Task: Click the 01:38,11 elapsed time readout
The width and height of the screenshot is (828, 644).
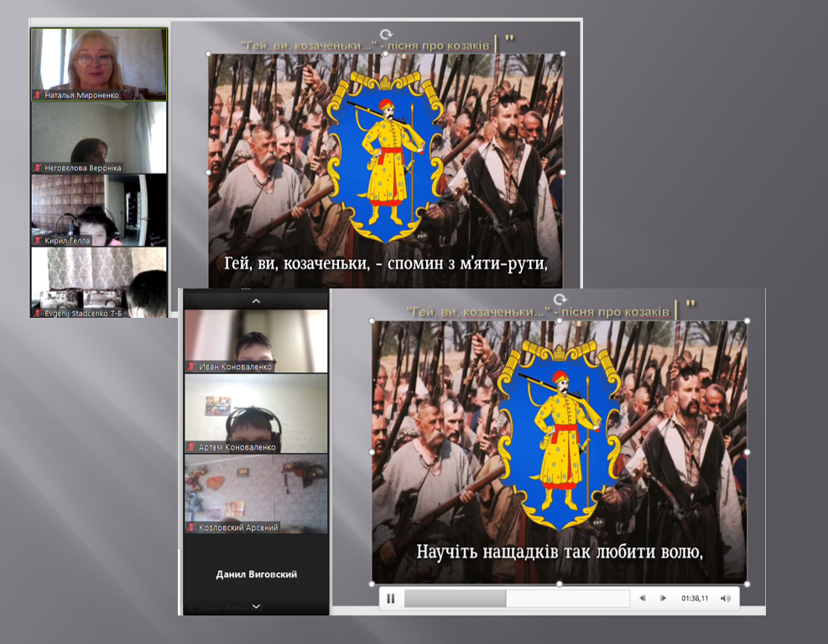Action: click(695, 598)
